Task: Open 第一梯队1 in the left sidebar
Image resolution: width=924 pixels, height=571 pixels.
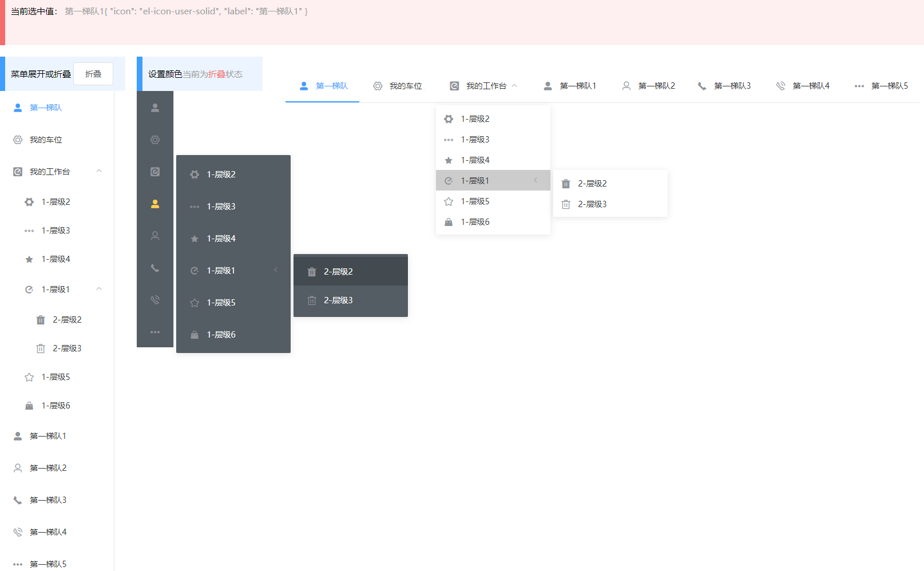Action: [57, 436]
